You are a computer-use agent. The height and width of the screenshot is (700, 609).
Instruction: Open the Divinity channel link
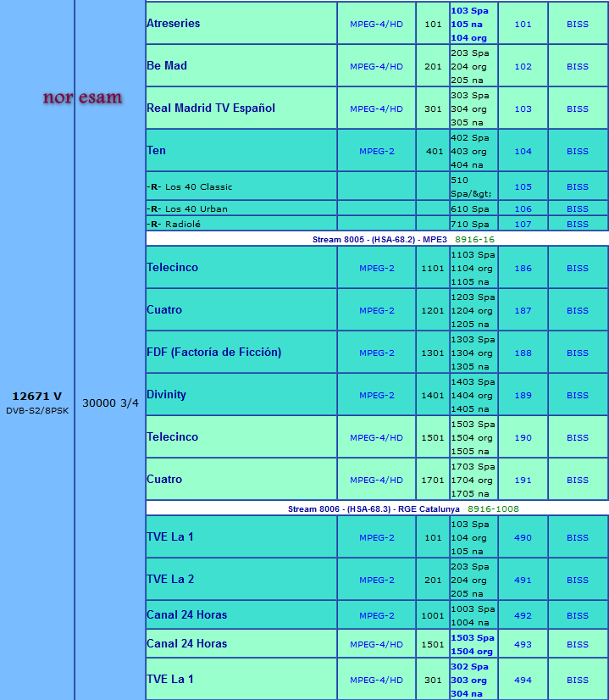[166, 395]
